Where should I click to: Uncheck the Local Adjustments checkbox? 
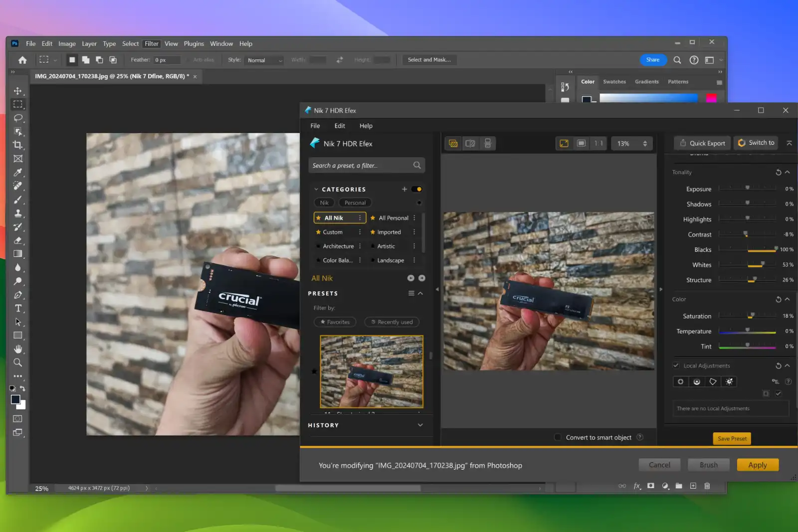click(x=676, y=365)
